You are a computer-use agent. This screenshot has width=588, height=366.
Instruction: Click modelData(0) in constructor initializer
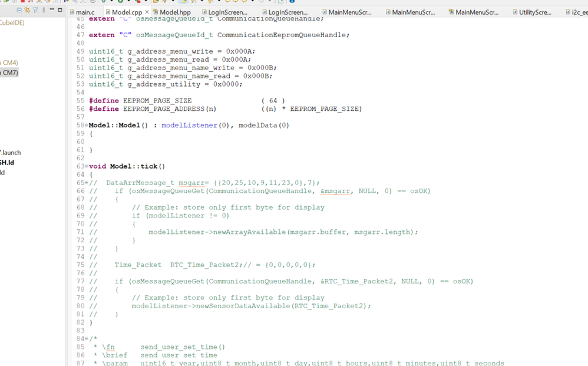click(x=263, y=126)
